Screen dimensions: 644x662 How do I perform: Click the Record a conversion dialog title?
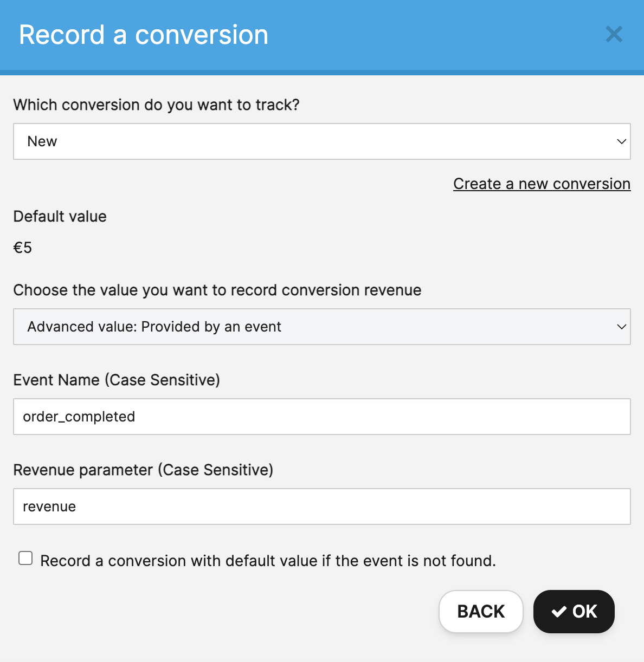click(144, 35)
